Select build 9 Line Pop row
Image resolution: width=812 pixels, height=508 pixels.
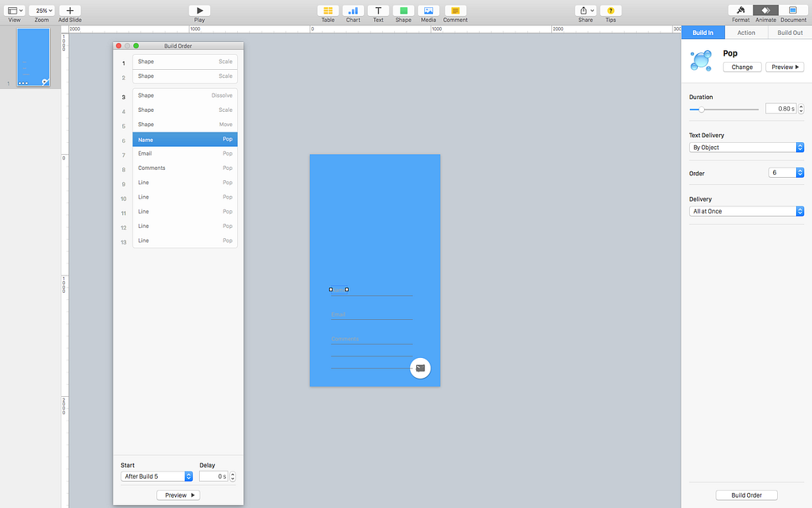[185, 183]
